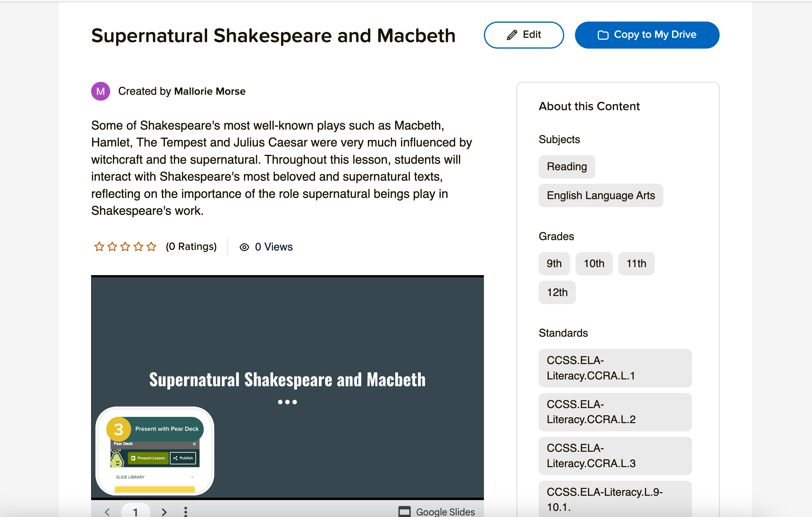The height and width of the screenshot is (517, 812).
Task: Close the Pear Deck panel preview
Action: [x=194, y=444]
